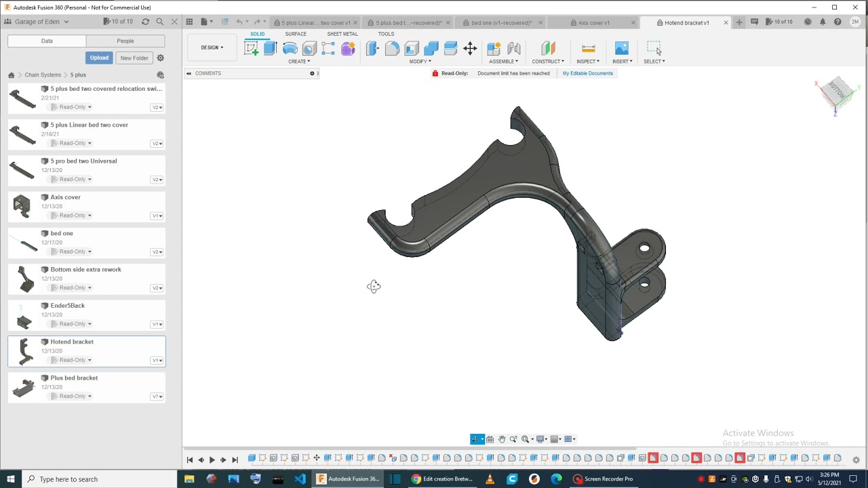868x488 pixels.
Task: Select the Revolve tool
Action: (290, 48)
